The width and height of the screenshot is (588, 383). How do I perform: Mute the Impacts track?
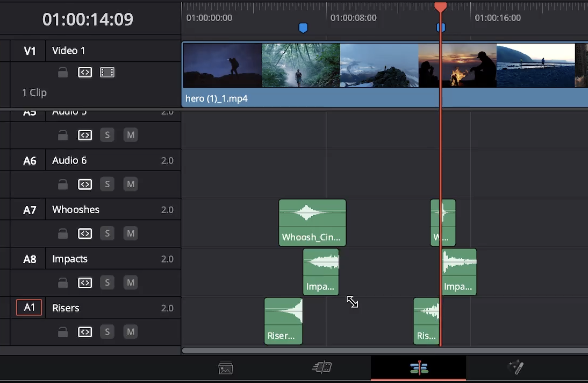click(131, 282)
